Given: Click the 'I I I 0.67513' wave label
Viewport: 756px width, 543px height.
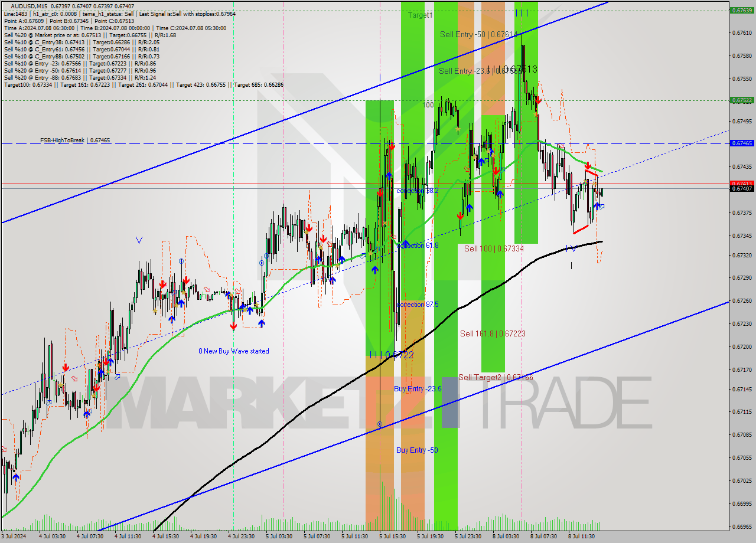Looking at the screenshot, I should pos(512,69).
